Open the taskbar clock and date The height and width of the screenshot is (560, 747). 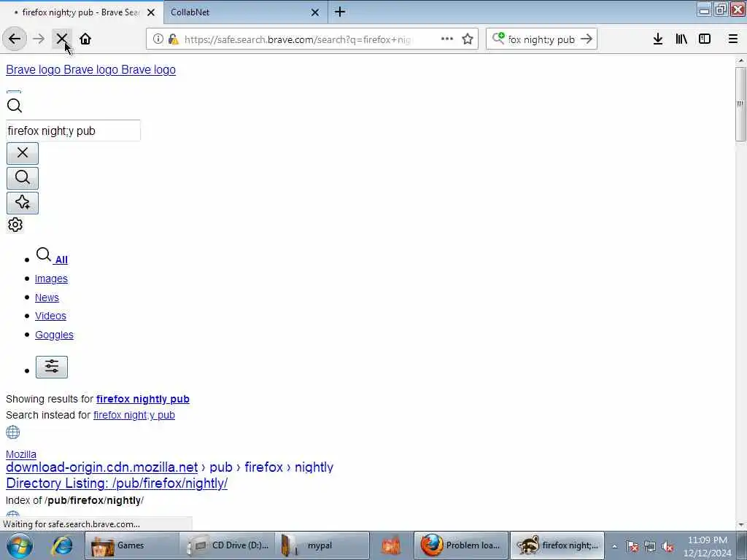708,546
